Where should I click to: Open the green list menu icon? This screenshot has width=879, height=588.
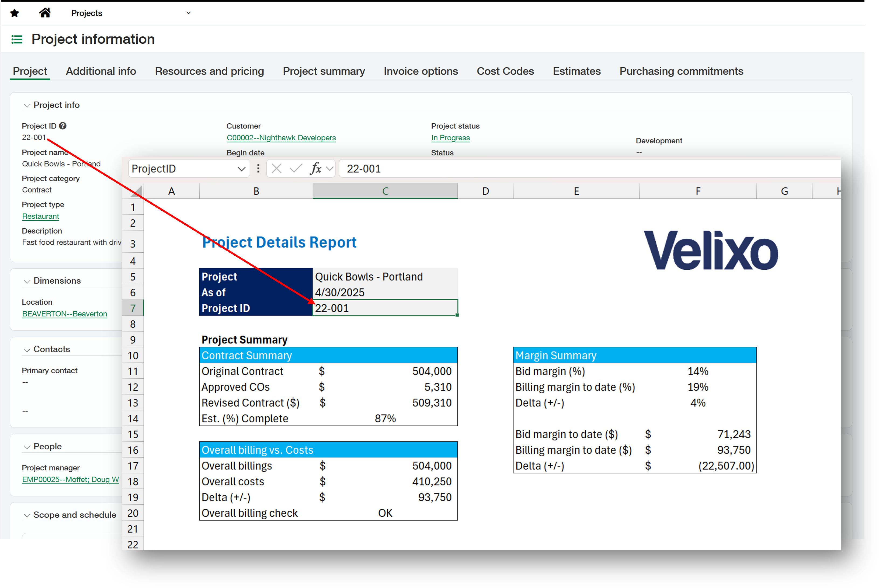coord(17,39)
